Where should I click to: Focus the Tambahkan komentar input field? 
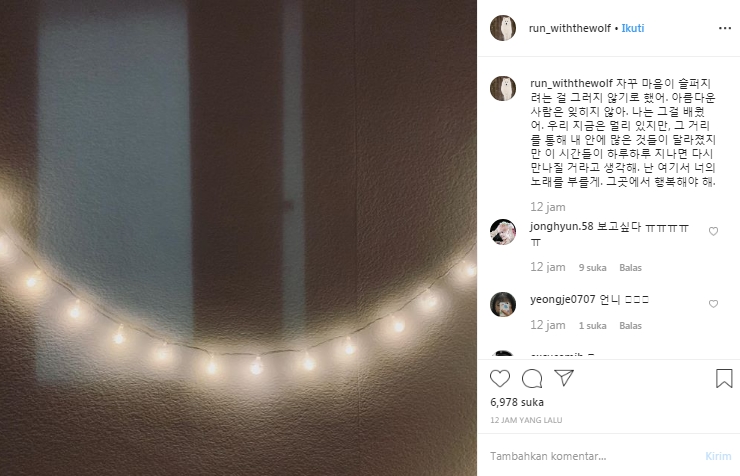[592, 456]
